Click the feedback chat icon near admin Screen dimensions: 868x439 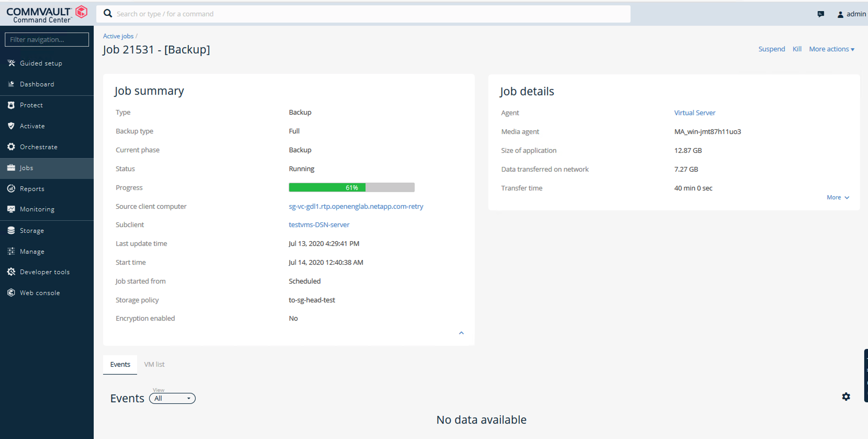click(820, 14)
